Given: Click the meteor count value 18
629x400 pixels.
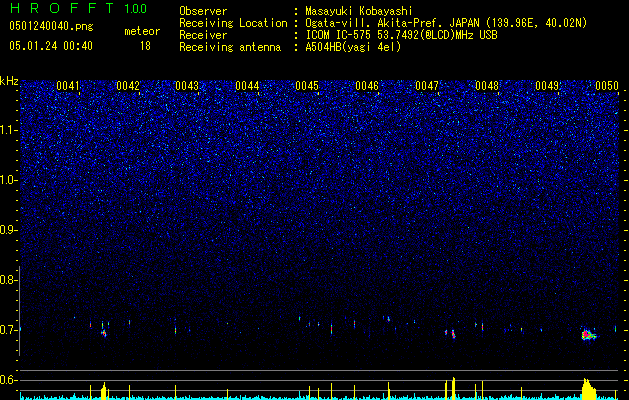Looking at the screenshot, I should coord(145,46).
